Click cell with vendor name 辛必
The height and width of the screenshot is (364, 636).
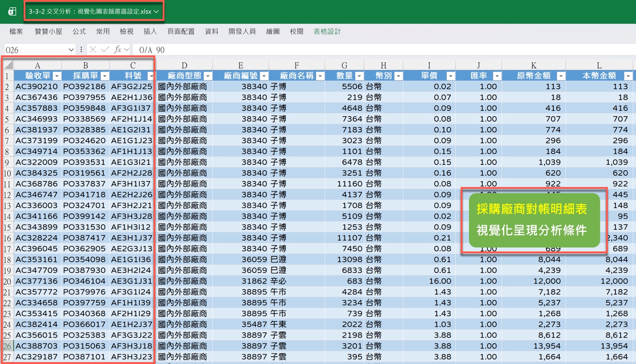[297, 281]
